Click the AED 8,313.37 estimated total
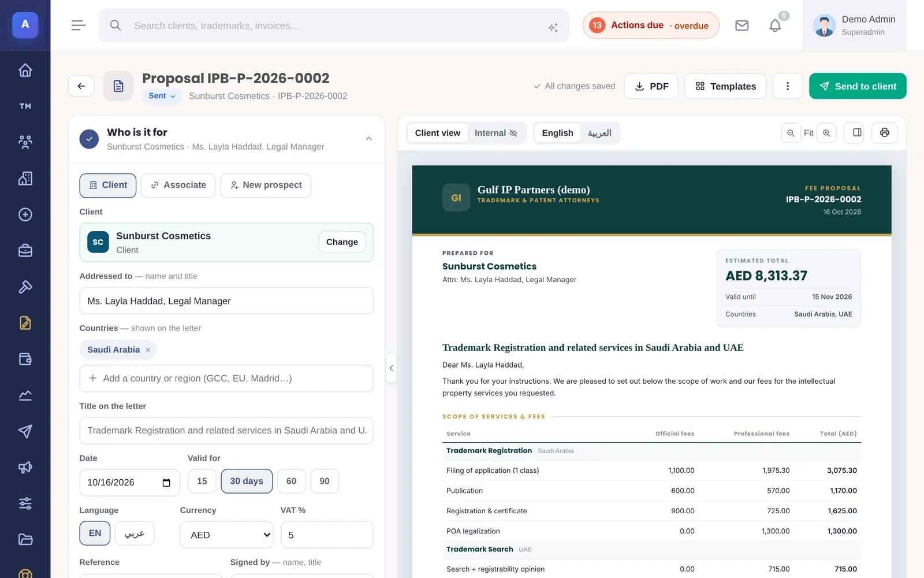This screenshot has height=578, width=924. pyautogui.click(x=766, y=276)
